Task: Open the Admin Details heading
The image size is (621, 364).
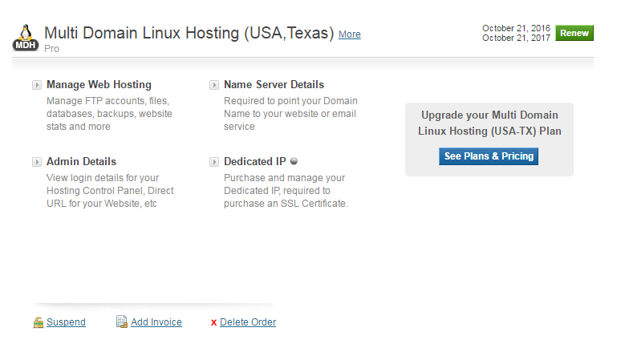Action: click(x=81, y=161)
